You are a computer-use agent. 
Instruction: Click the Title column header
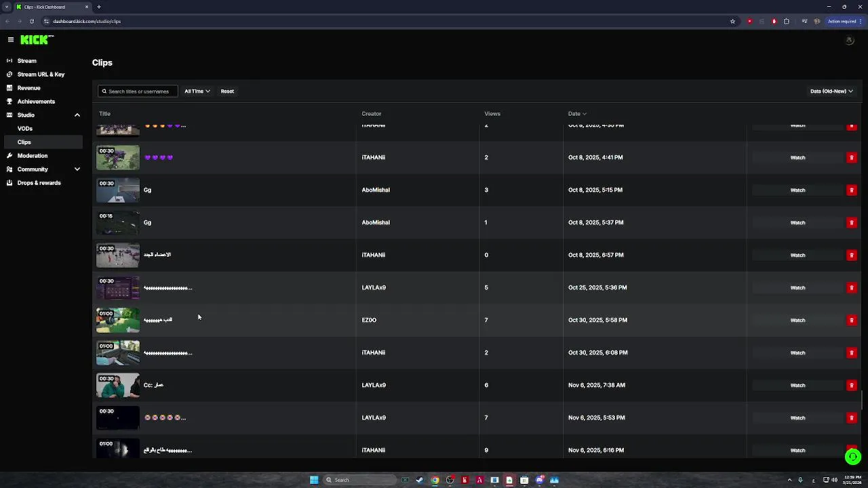(x=104, y=114)
